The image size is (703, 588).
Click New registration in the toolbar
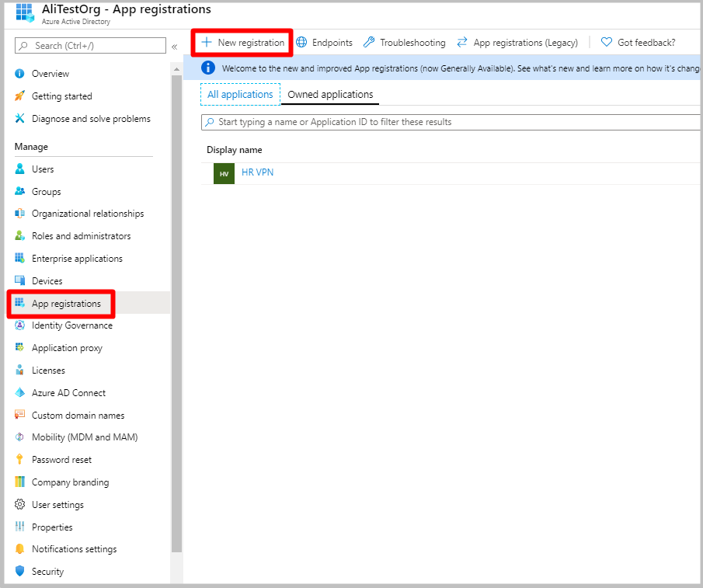point(242,43)
